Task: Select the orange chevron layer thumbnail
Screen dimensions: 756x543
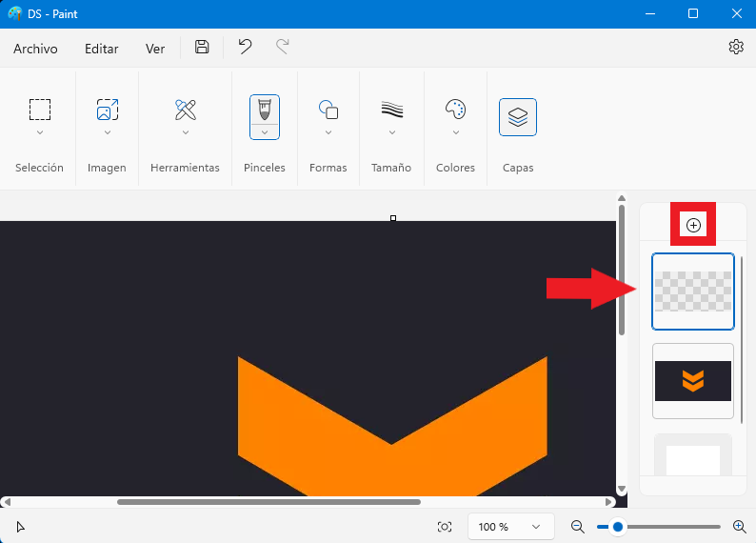Action: (693, 381)
